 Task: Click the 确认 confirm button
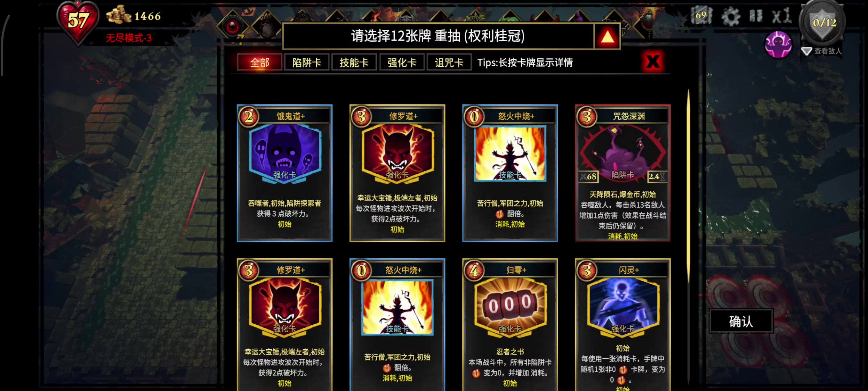741,321
